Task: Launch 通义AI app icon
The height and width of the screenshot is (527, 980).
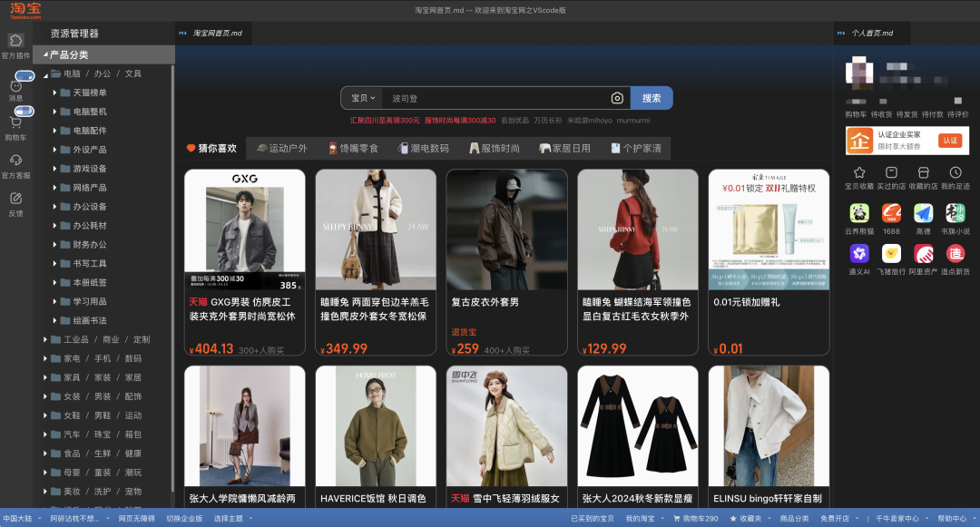Action: 859,253
